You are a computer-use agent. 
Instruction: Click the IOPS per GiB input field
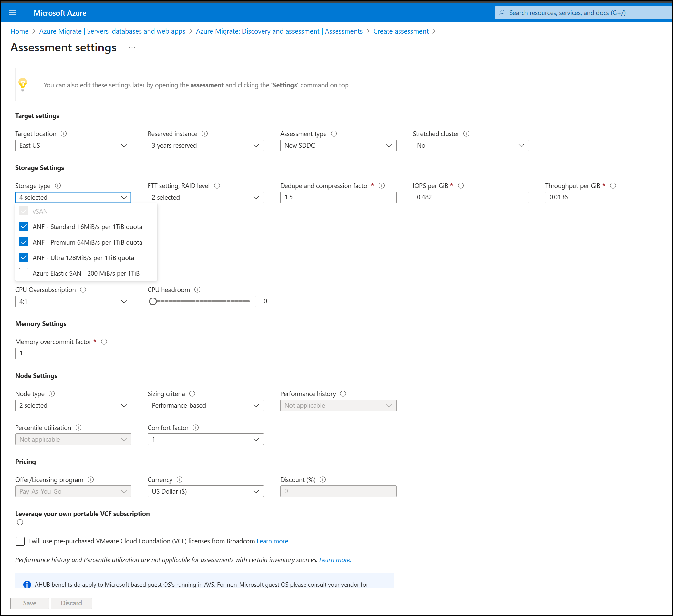471,197
